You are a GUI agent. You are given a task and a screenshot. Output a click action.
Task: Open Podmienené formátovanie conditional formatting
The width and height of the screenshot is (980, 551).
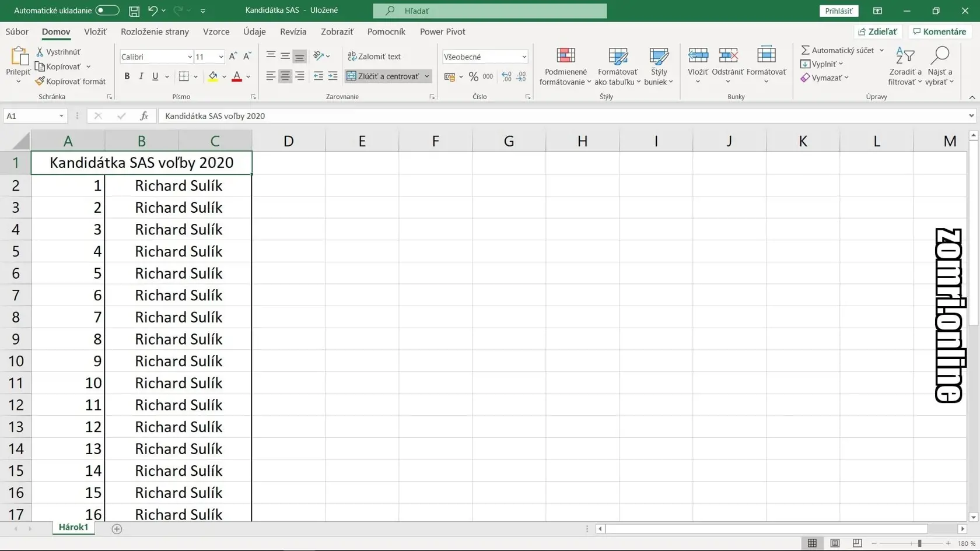pyautogui.click(x=565, y=66)
